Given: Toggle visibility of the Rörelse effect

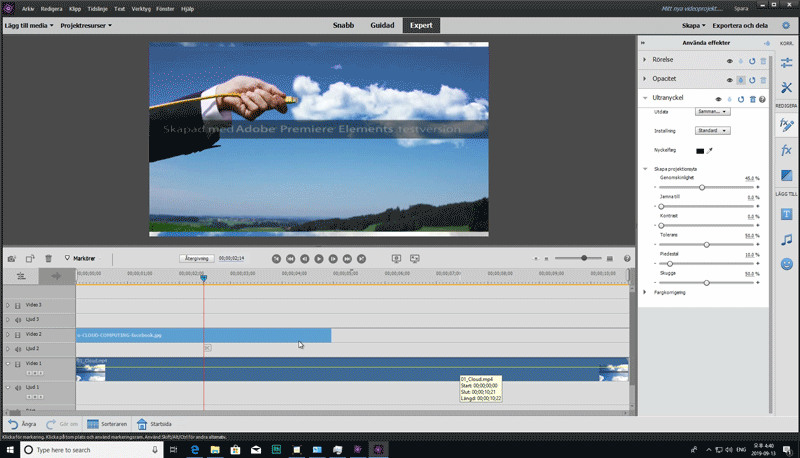Looking at the screenshot, I should point(730,61).
